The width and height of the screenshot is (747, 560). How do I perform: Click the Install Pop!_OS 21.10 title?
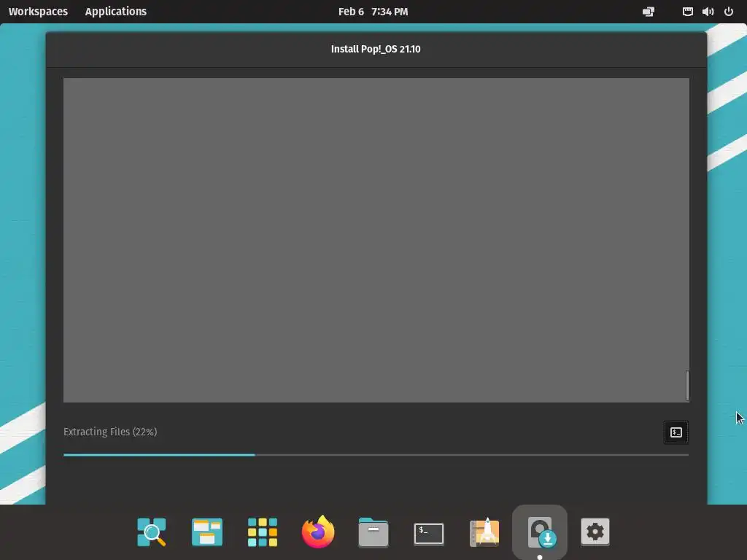tap(376, 49)
